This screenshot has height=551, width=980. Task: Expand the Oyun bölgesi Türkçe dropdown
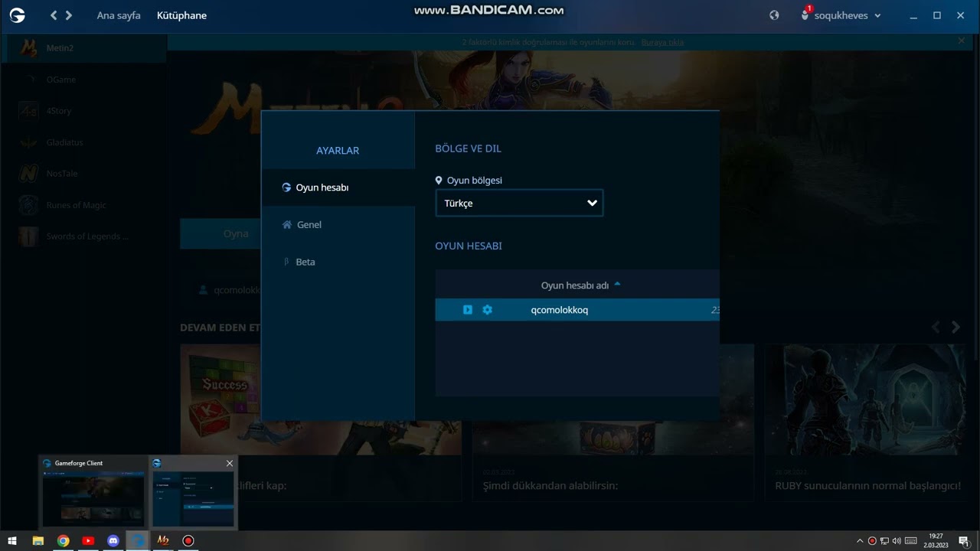[x=519, y=204]
